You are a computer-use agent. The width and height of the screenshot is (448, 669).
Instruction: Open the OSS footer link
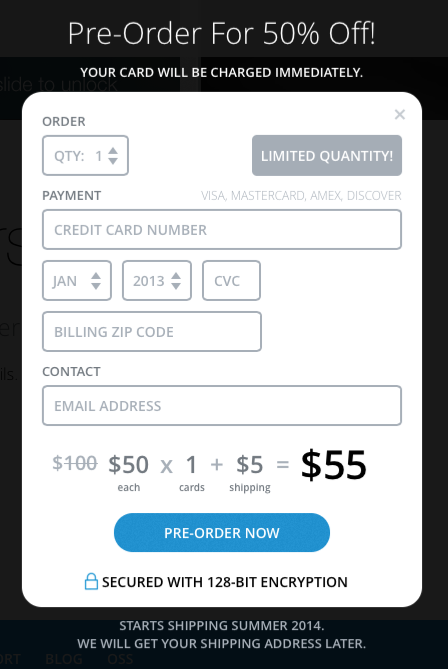[120, 659]
